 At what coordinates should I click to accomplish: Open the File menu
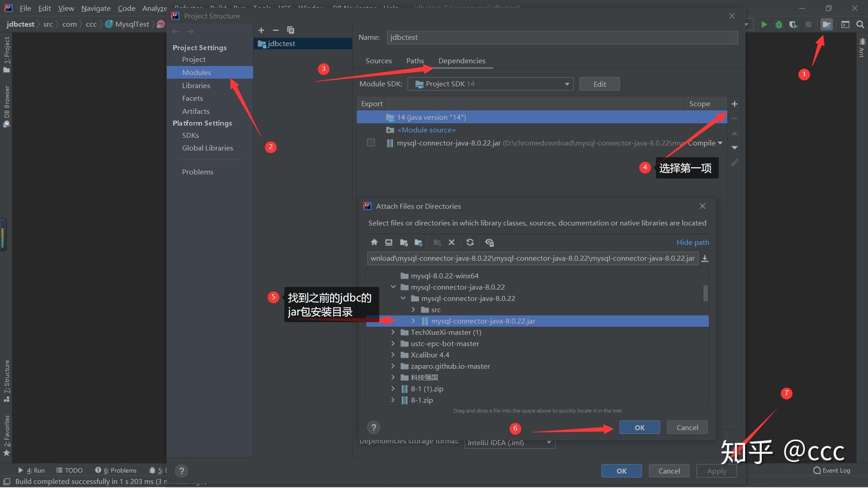click(x=25, y=8)
